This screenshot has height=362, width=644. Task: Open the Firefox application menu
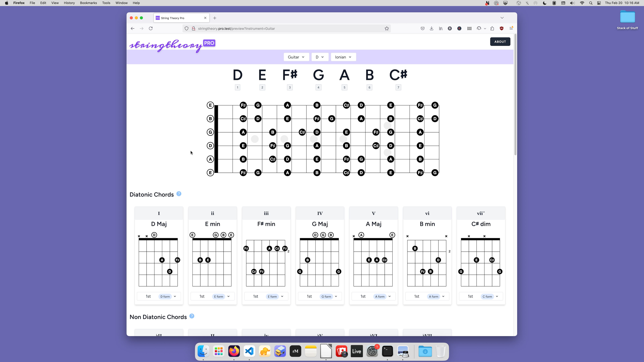coord(511,28)
